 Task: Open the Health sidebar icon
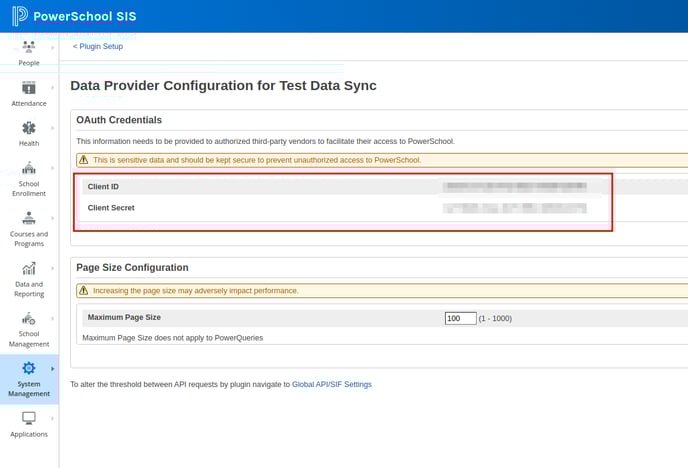(29, 128)
